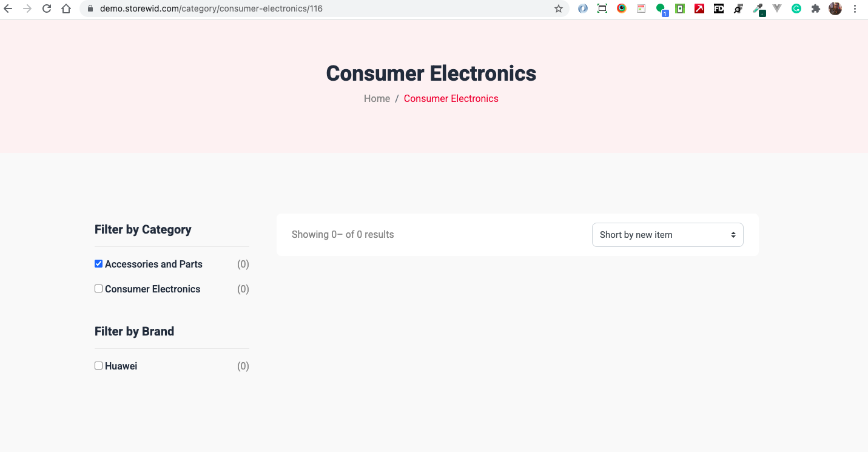Image resolution: width=868 pixels, height=452 pixels.
Task: Click the eyedropper color picker extension
Action: click(x=758, y=9)
